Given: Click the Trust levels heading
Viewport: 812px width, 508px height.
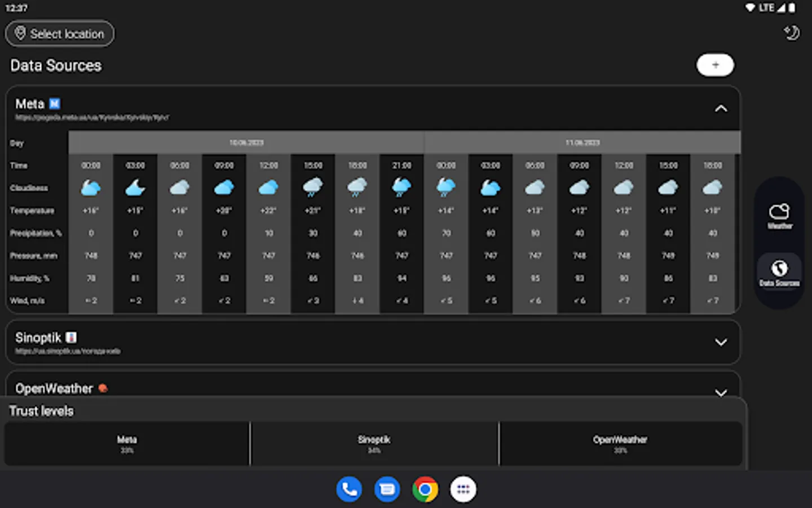Looking at the screenshot, I should point(41,411).
